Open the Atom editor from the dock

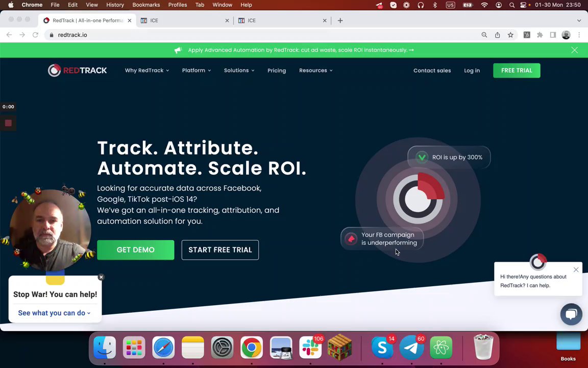[441, 348]
